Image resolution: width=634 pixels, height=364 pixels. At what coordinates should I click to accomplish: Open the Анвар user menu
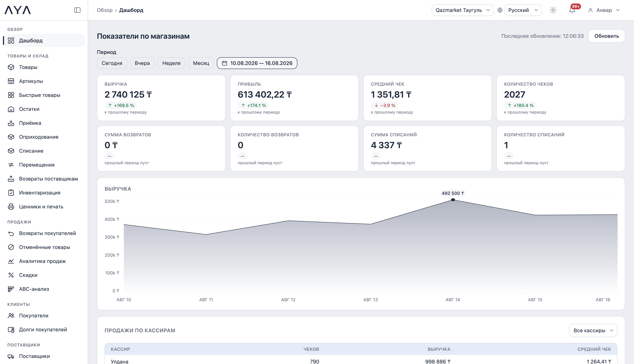(x=604, y=10)
